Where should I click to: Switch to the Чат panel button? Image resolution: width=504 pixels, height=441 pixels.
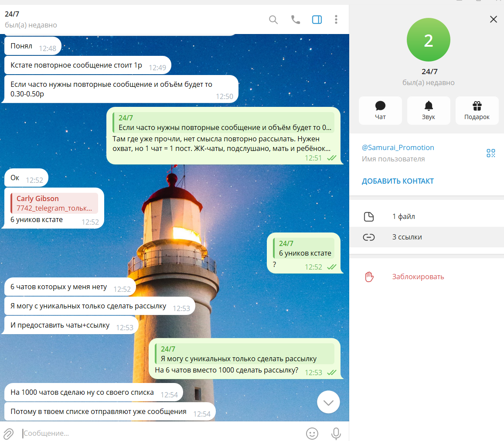(380, 110)
